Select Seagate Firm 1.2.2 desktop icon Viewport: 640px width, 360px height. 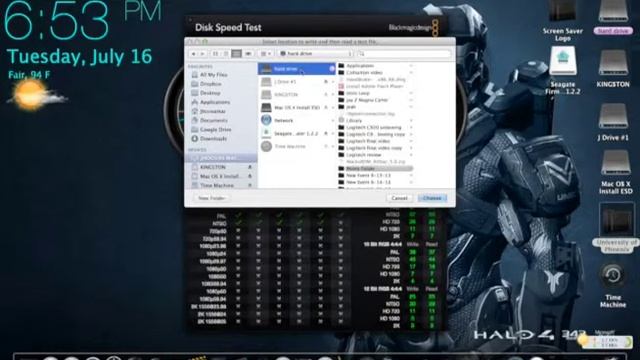pyautogui.click(x=562, y=71)
